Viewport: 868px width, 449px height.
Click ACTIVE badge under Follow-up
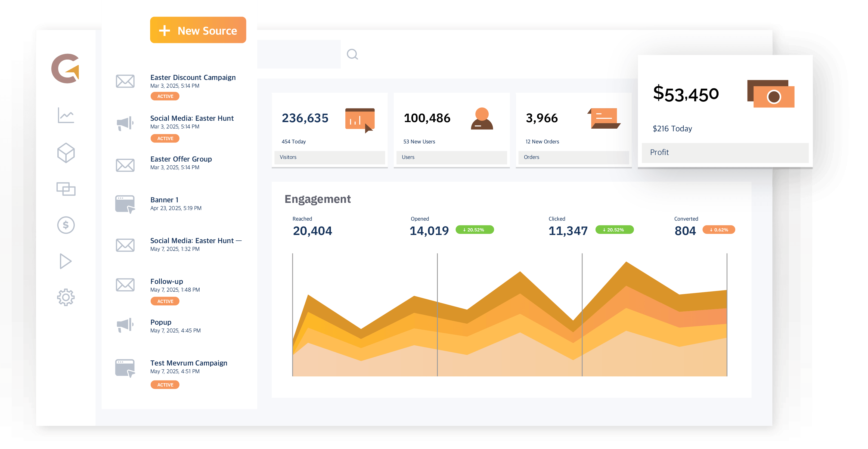click(x=165, y=301)
